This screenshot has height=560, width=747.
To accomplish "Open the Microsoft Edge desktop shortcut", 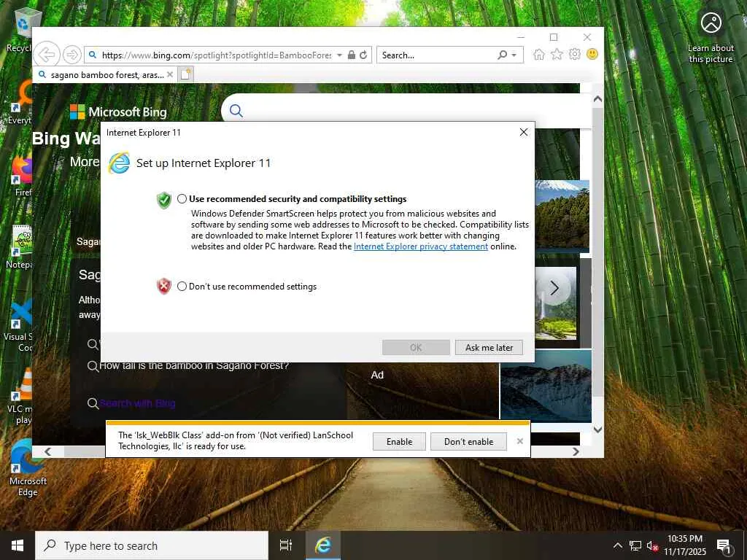I will 28,469.
